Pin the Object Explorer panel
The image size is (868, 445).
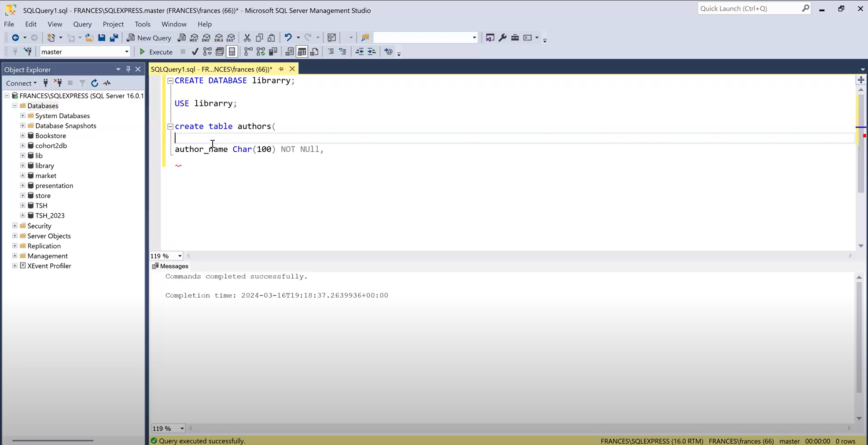[x=128, y=69]
